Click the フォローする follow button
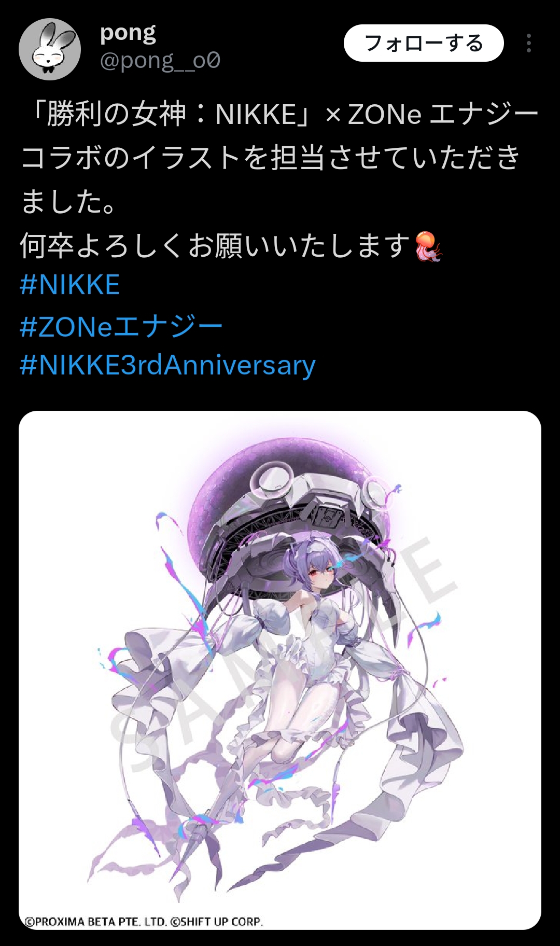Screen dimensions: 560x946 pos(424,43)
